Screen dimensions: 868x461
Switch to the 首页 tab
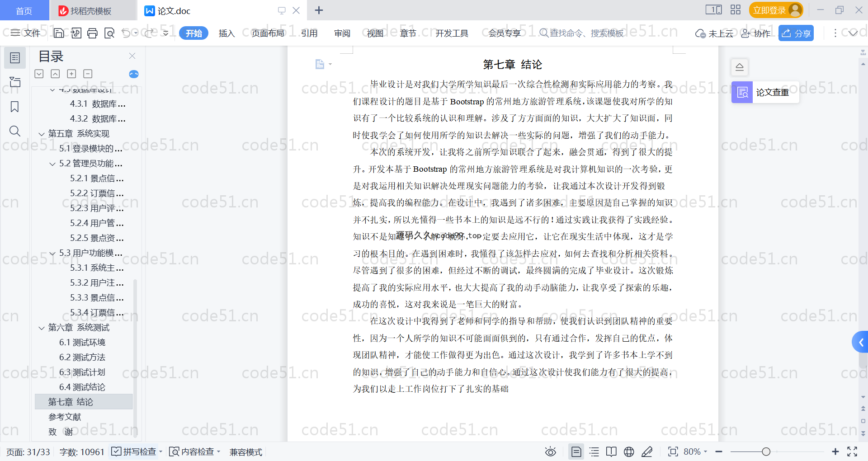pos(24,10)
